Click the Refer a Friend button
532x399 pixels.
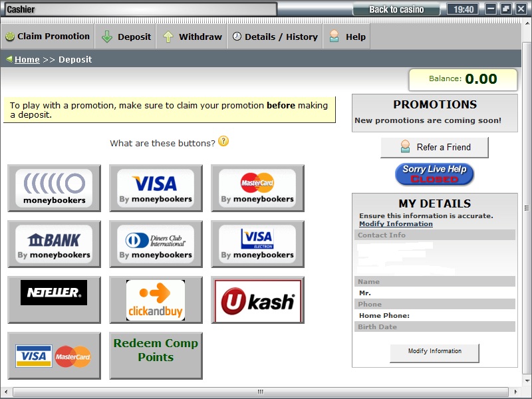[435, 147]
